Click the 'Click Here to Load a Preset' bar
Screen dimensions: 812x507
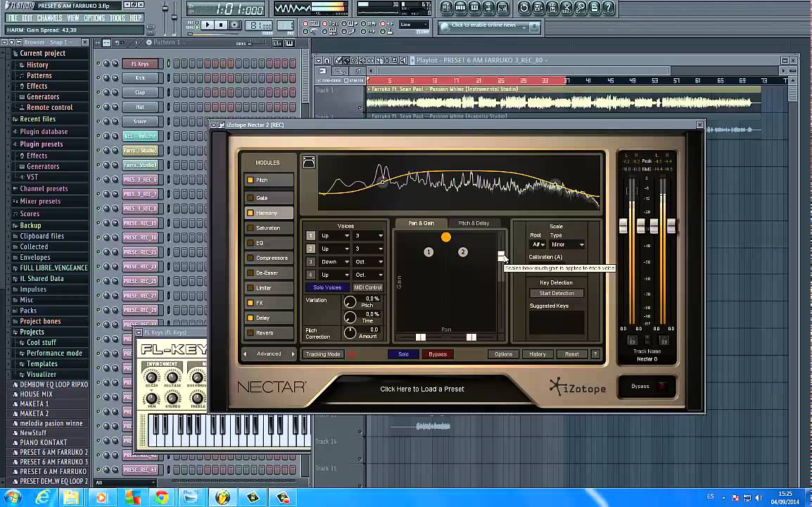pyautogui.click(x=422, y=389)
